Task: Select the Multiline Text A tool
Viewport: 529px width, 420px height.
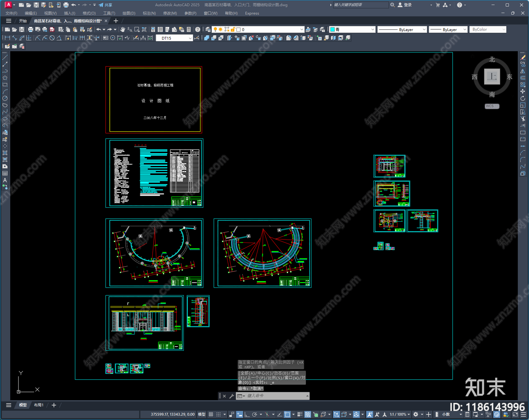Action: tap(5, 180)
